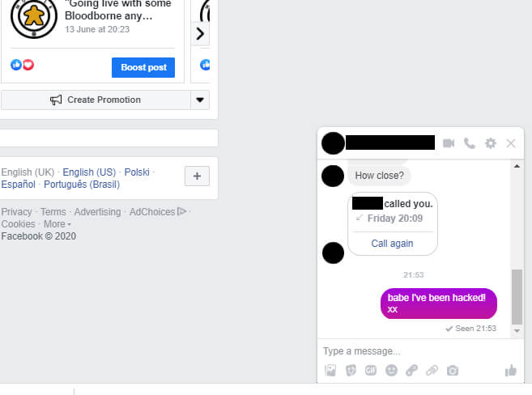Show next post with right chevron
The width and height of the screenshot is (532, 395).
[x=200, y=33]
